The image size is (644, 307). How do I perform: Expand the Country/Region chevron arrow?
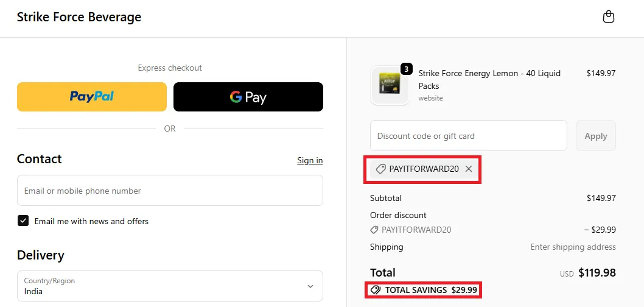tap(310, 286)
